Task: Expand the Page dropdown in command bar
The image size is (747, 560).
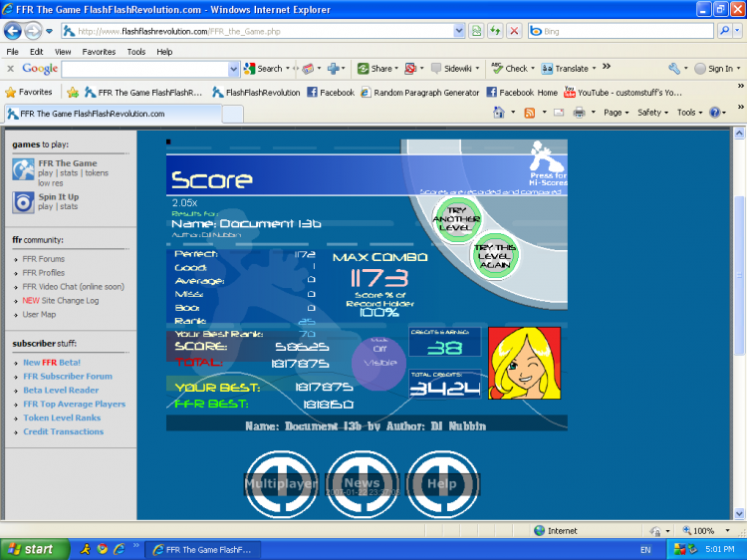Action: [x=618, y=113]
